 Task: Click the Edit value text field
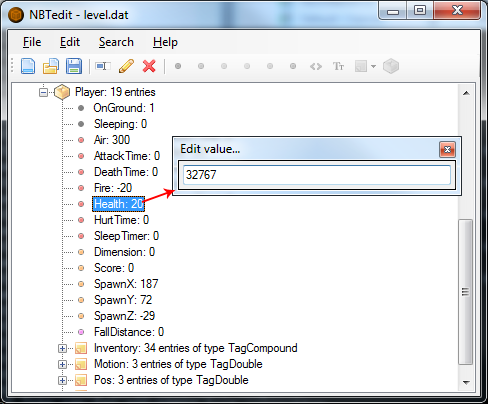[x=317, y=175]
